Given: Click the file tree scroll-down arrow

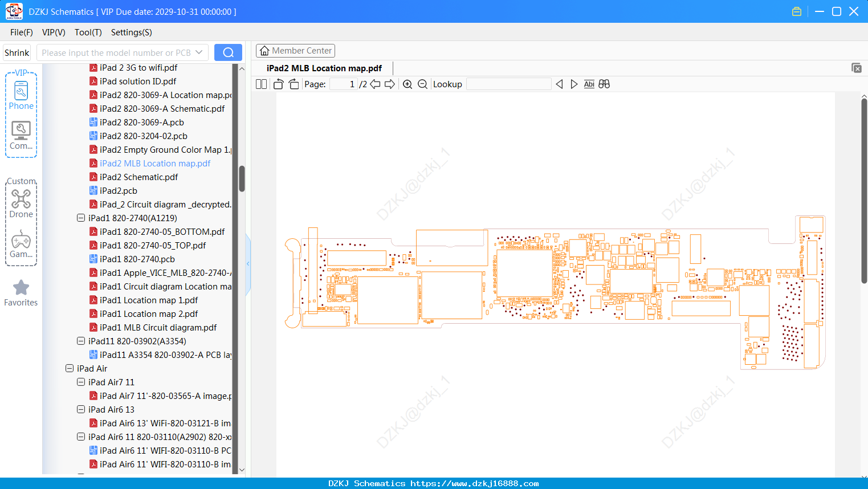Looking at the screenshot, I should coord(242,470).
